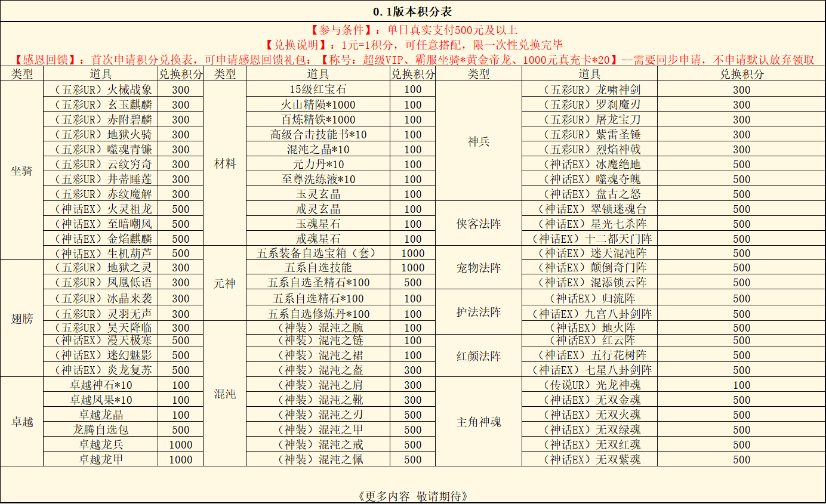Viewport: 826px width, 504px height.
Task: Select item '(五彩UR)昊天降临'
Action: pyautogui.click(x=101, y=327)
